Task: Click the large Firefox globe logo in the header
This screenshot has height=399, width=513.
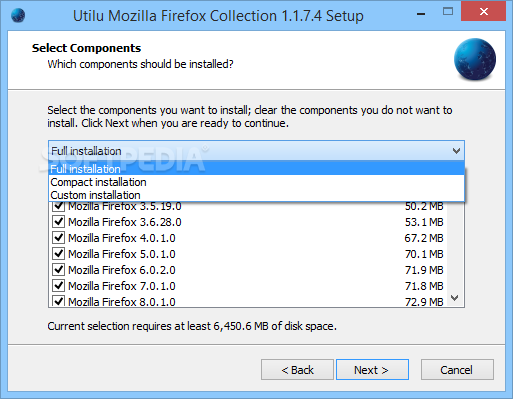Action: [475, 59]
